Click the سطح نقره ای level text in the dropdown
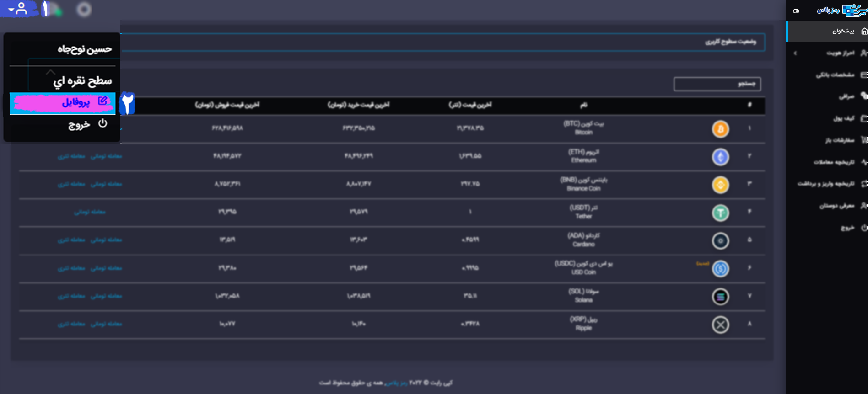Screen dimensions: 868x394 pyautogui.click(x=82, y=81)
